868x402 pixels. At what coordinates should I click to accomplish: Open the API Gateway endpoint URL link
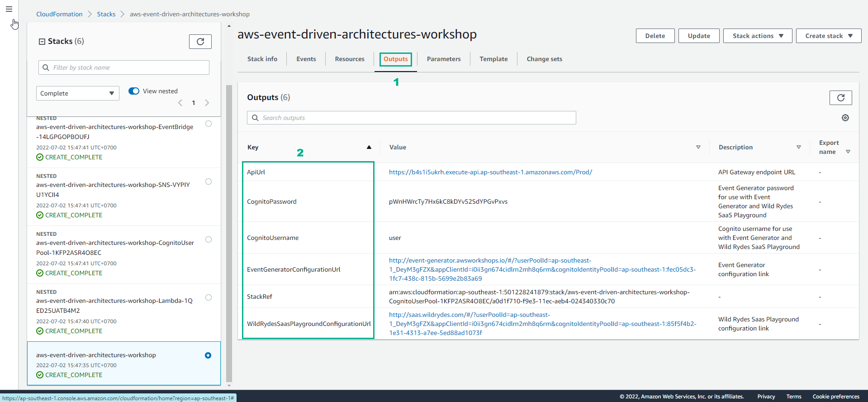click(490, 172)
